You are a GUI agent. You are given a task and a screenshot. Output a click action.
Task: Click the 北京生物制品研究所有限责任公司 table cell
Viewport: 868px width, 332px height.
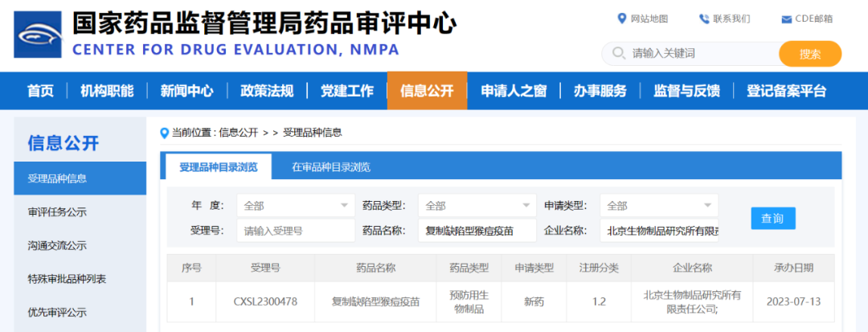pyautogui.click(x=692, y=302)
